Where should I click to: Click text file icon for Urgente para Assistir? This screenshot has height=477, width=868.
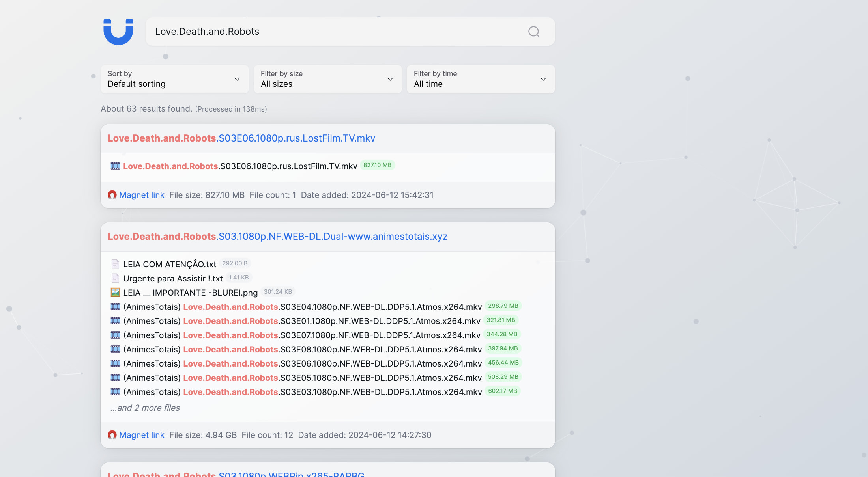(115, 278)
